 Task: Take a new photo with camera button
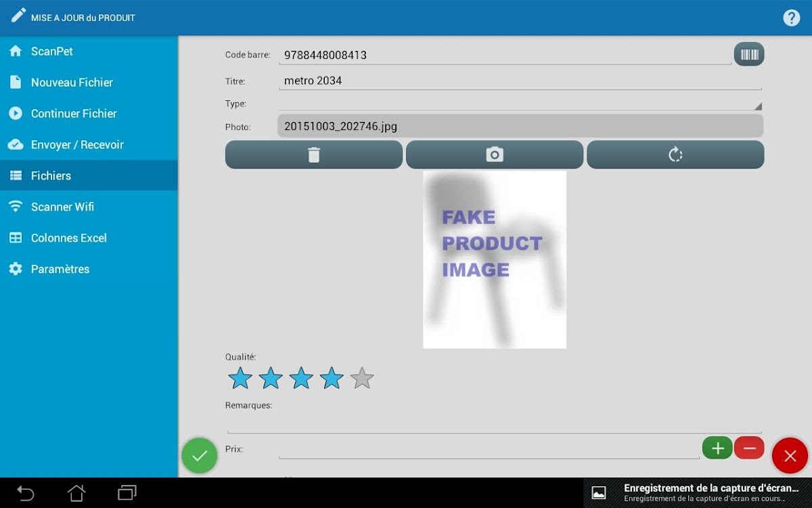(x=495, y=154)
